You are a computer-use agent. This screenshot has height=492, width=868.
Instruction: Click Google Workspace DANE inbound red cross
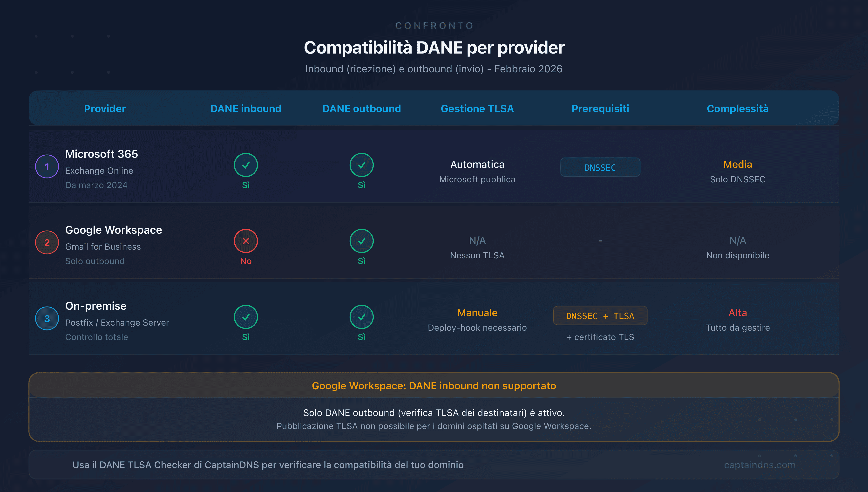pyautogui.click(x=246, y=241)
